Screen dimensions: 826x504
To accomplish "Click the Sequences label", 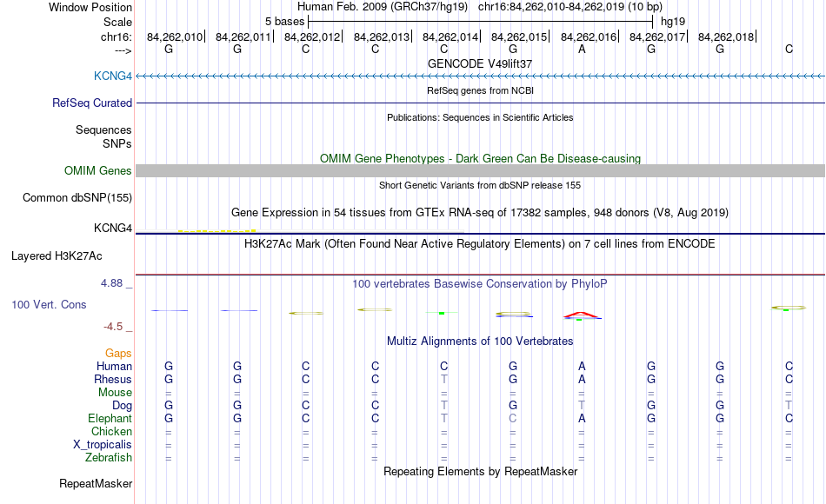I will tap(103, 129).
